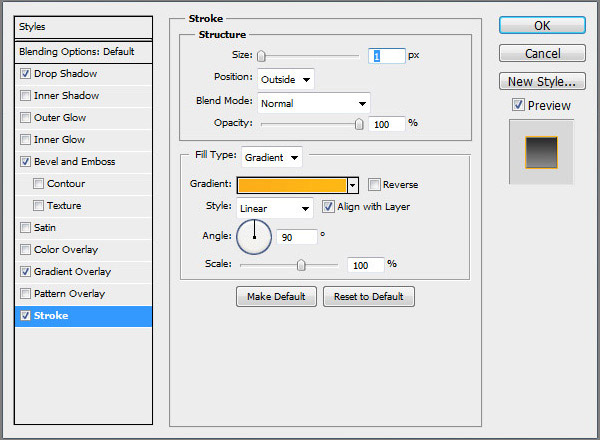The image size is (600, 440).
Task: Disable Align with Layer option
Action: pos(328,207)
